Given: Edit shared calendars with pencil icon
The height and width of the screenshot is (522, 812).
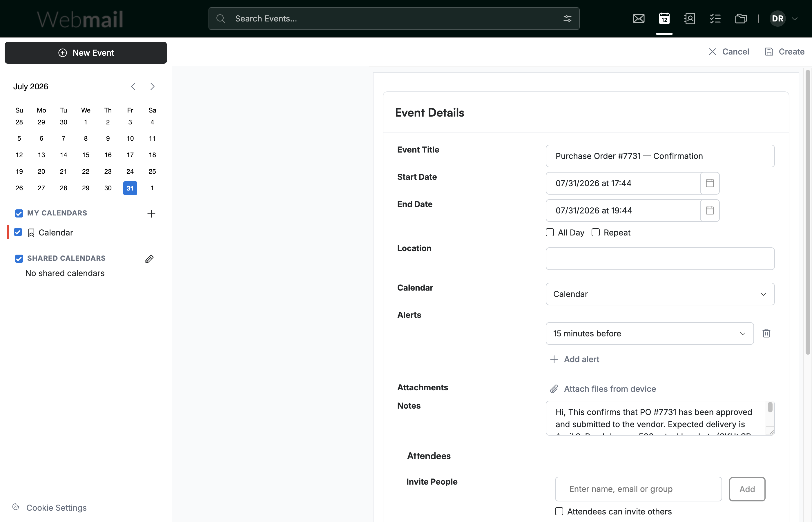Looking at the screenshot, I should tap(149, 259).
